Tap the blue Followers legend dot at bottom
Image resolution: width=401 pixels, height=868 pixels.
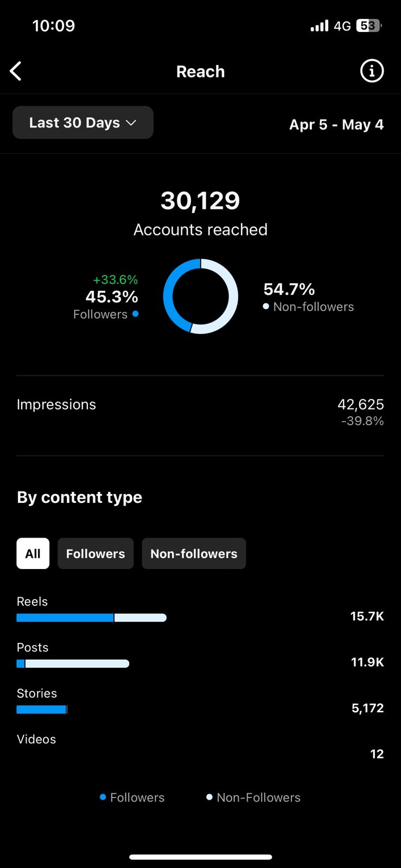point(103,797)
